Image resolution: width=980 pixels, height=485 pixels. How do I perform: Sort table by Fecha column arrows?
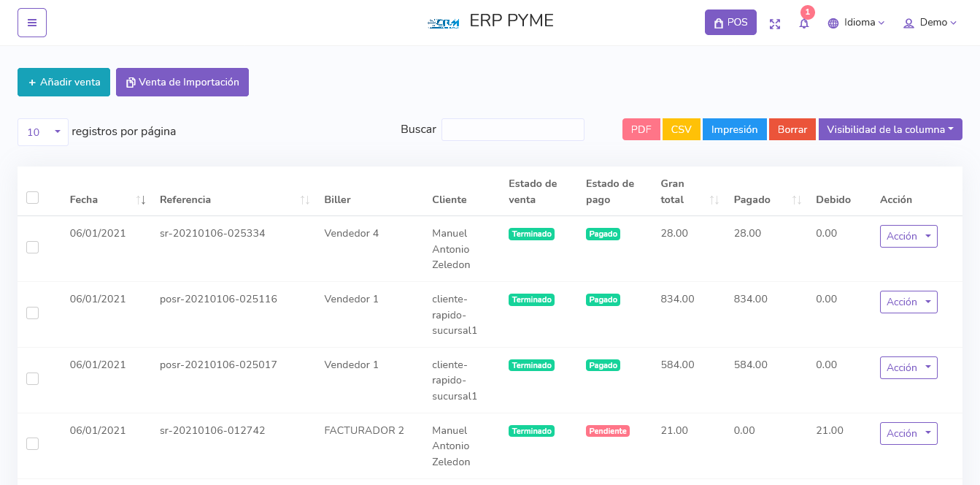click(x=142, y=200)
